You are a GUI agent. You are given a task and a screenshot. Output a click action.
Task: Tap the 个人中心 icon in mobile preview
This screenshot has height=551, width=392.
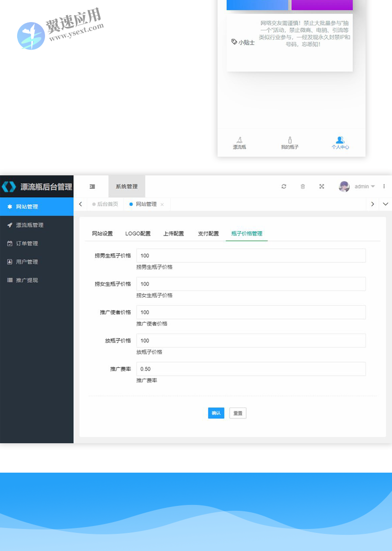click(340, 141)
